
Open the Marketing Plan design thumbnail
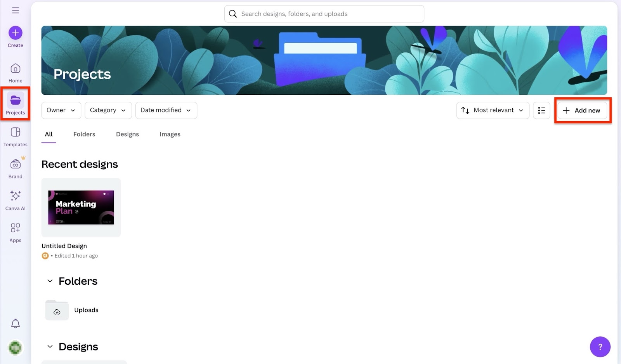coord(81,208)
